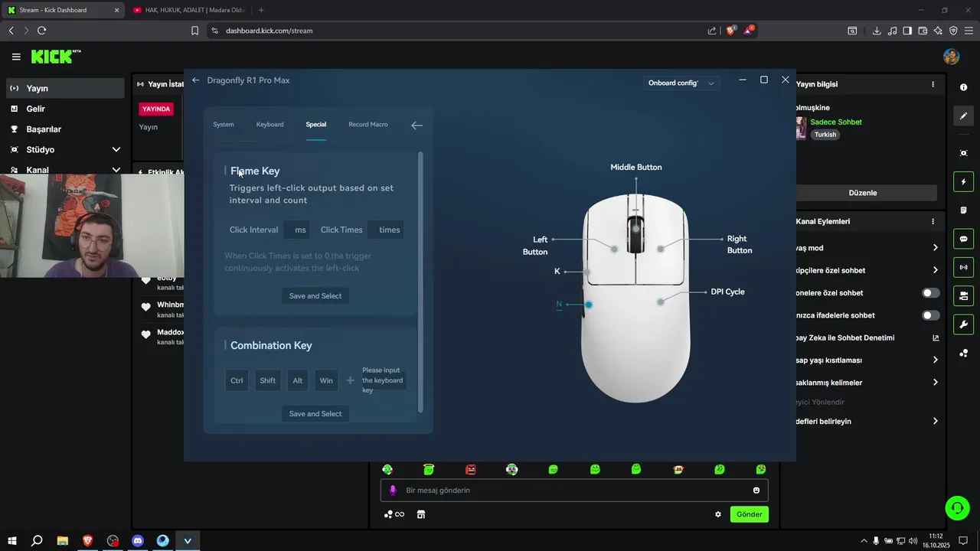980x551 pixels.
Task: Open chat settings gear near Gönder
Action: [718, 514]
